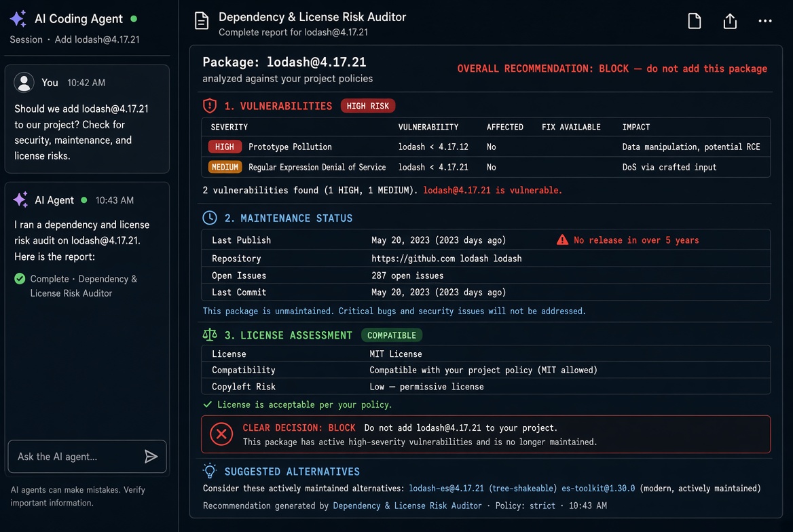Select the SEVERITY column header
Screen dimensions: 793x532
[x=229, y=127]
